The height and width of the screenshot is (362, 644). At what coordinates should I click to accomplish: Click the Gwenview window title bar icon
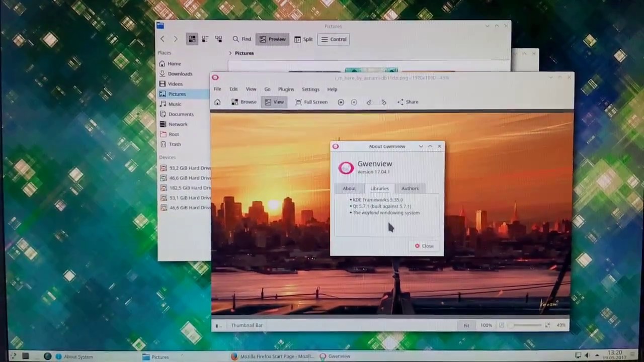coord(215,77)
